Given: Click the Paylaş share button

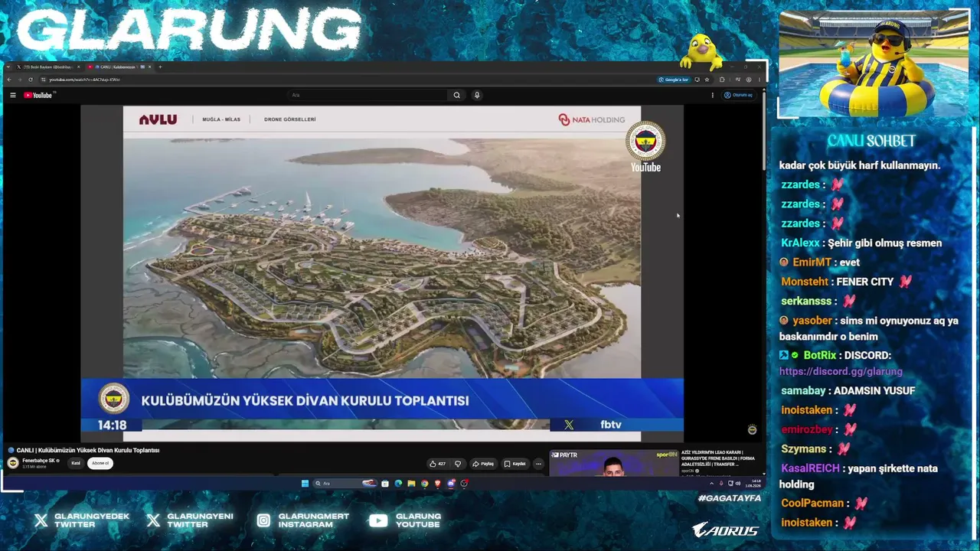Looking at the screenshot, I should coord(483,464).
